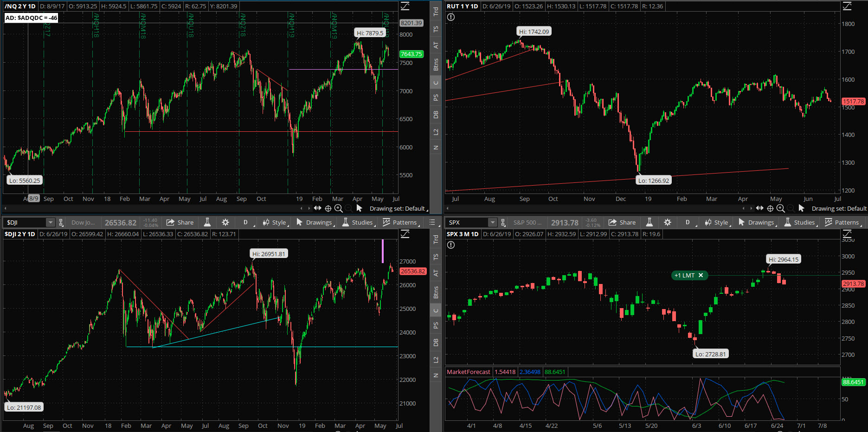Open the SPX symbol dropdown arrow
This screenshot has width=868, height=432.
pyautogui.click(x=493, y=222)
